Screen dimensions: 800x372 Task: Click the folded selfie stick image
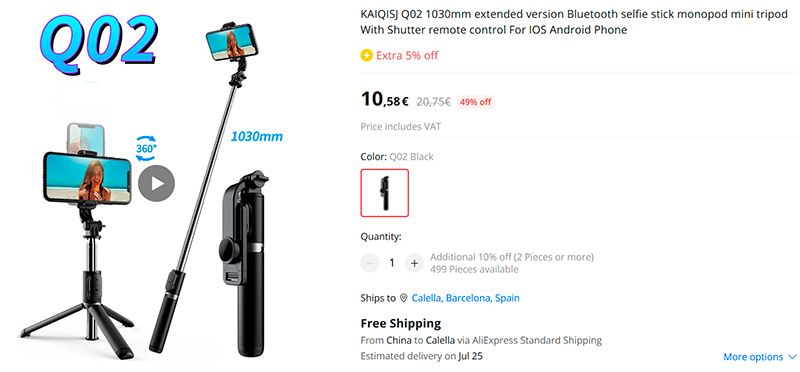(x=243, y=264)
